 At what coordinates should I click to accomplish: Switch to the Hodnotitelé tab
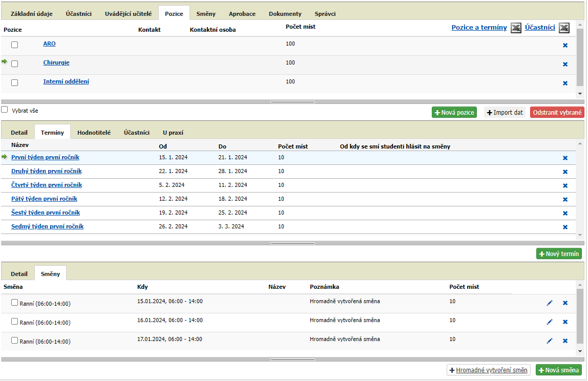(94, 133)
